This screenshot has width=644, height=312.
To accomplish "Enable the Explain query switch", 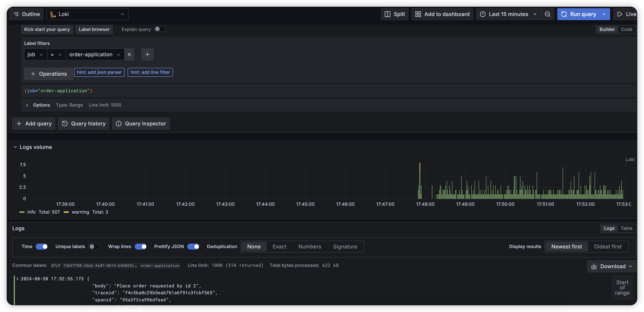I will (160, 29).
